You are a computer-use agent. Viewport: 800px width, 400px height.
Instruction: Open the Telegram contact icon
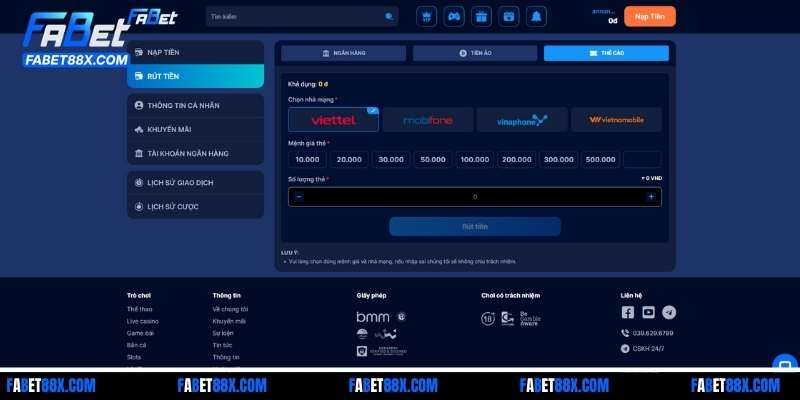(669, 312)
